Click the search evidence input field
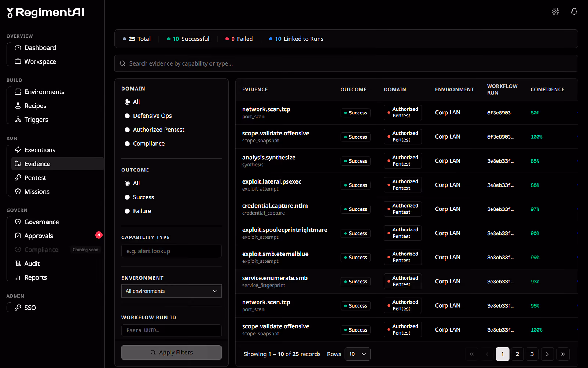This screenshot has width=588, height=368. [x=346, y=63]
